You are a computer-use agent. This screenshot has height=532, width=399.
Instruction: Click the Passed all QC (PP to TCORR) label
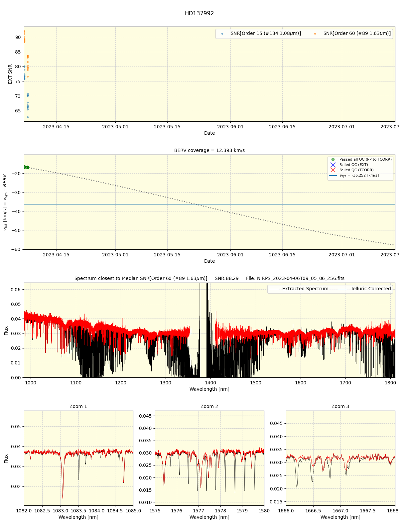[x=365, y=160]
